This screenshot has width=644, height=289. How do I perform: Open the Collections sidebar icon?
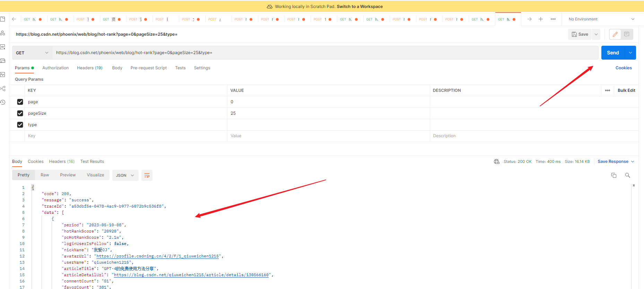point(3,19)
